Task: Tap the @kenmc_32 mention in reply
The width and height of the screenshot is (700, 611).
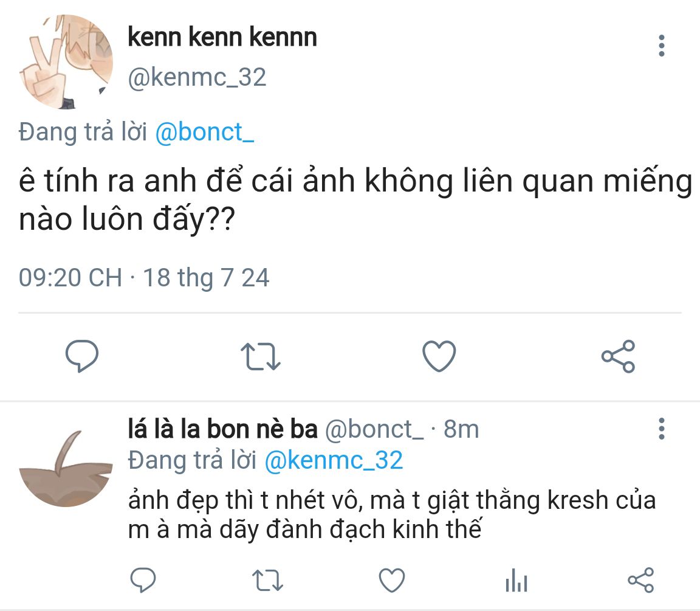Action: tap(334, 460)
